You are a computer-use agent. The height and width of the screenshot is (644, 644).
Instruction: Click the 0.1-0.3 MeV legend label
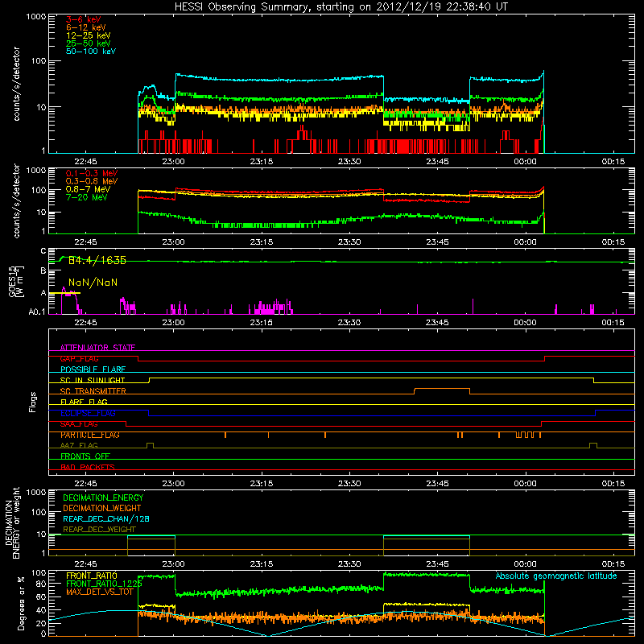point(92,173)
